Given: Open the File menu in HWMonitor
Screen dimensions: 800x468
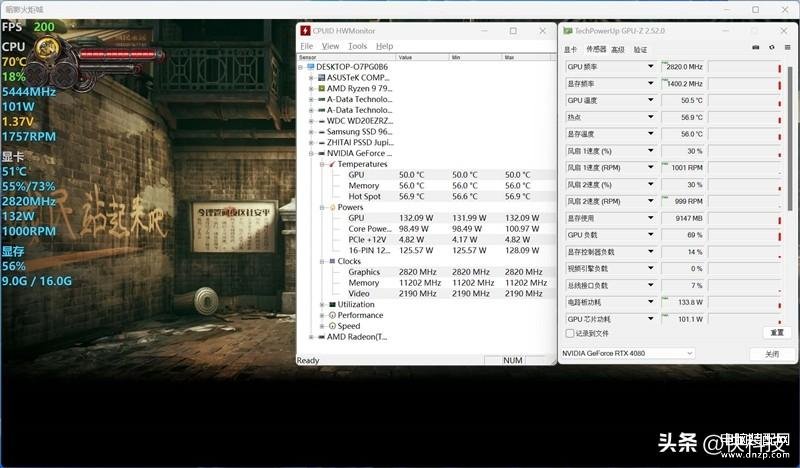Looking at the screenshot, I should (x=307, y=46).
